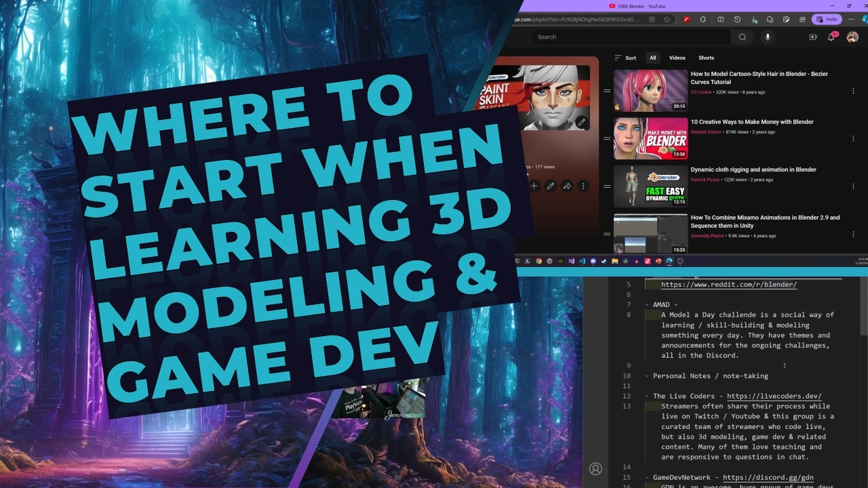Open the reddit.com/r/blender link in editor
This screenshot has width=868, height=488.
click(x=729, y=285)
